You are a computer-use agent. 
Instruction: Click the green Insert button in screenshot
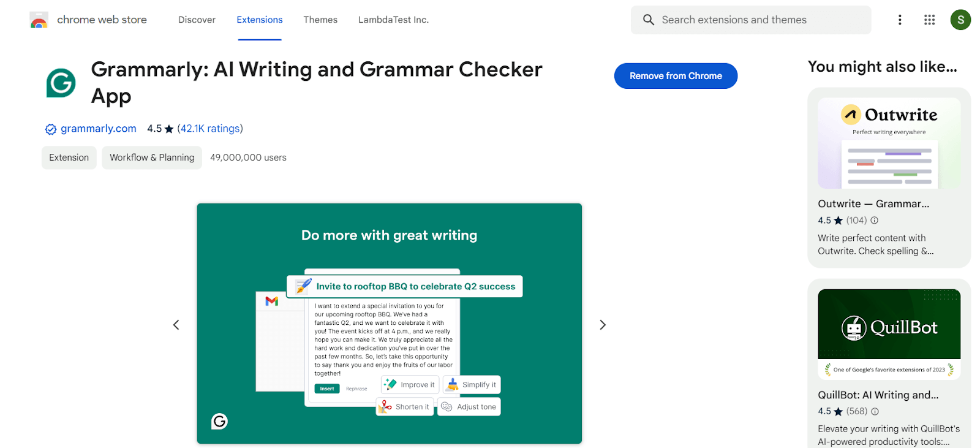coord(327,389)
